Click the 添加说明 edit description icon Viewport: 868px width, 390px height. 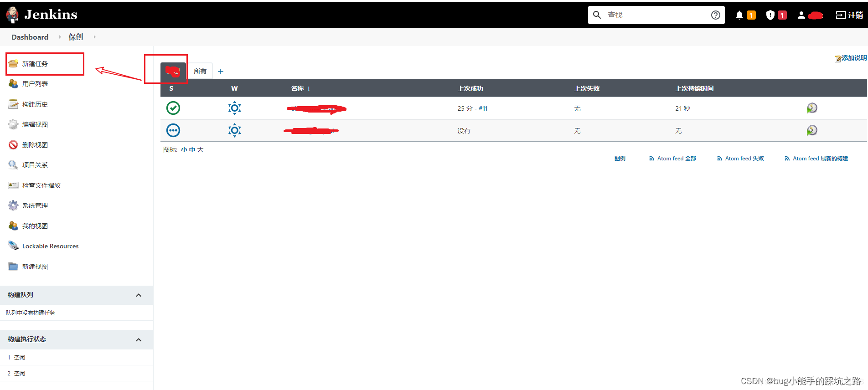coord(838,59)
